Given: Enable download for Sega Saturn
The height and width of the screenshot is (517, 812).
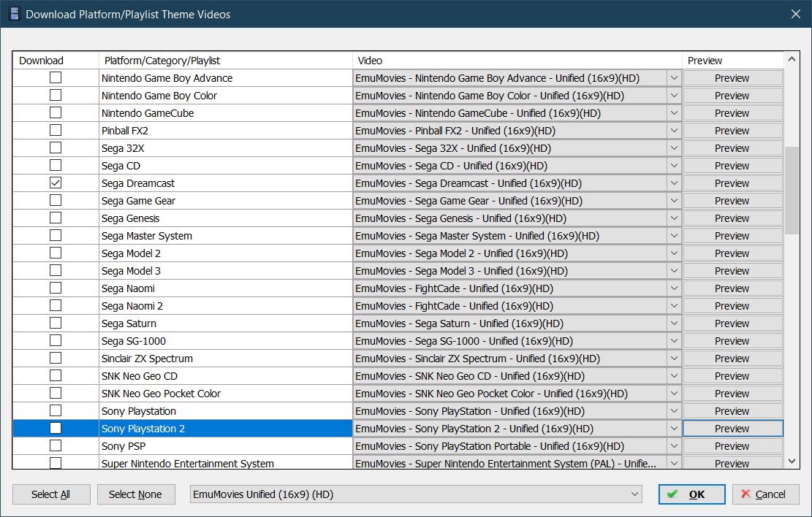Looking at the screenshot, I should 56,323.
